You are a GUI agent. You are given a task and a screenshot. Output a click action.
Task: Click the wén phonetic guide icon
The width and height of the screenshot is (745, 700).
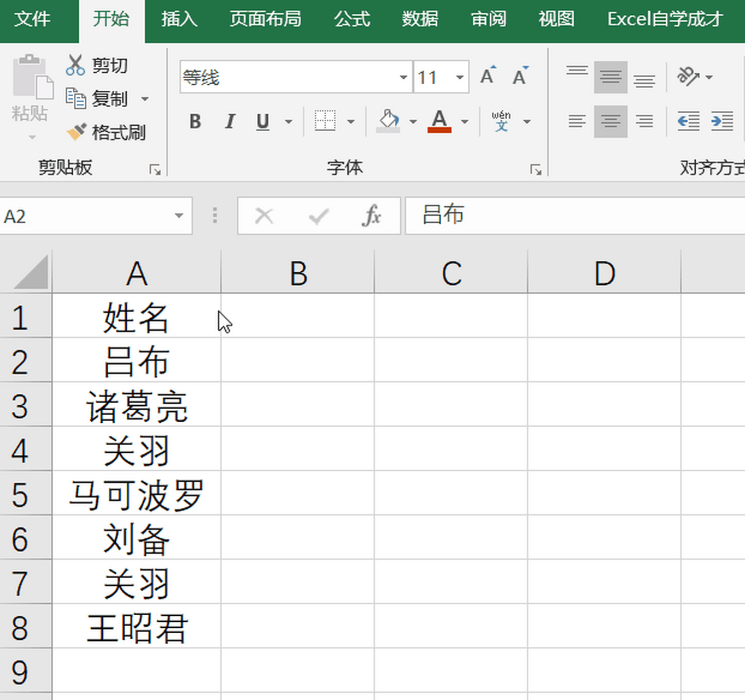click(501, 121)
